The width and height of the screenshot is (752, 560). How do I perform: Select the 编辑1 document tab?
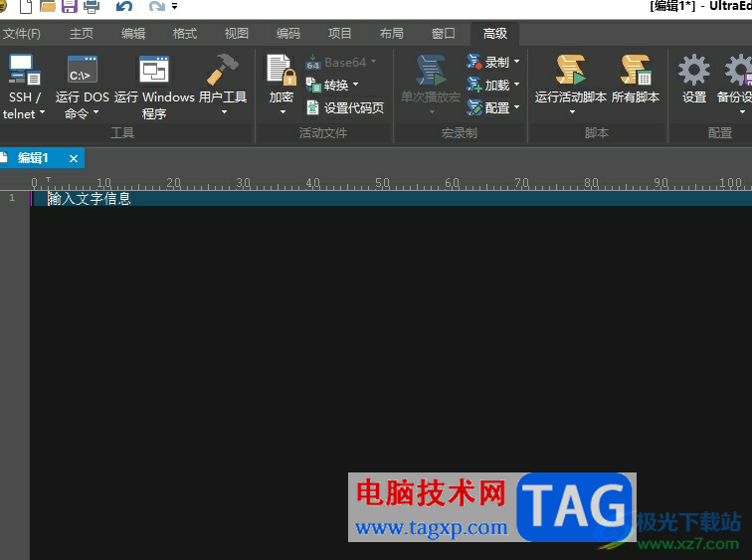tap(42, 158)
